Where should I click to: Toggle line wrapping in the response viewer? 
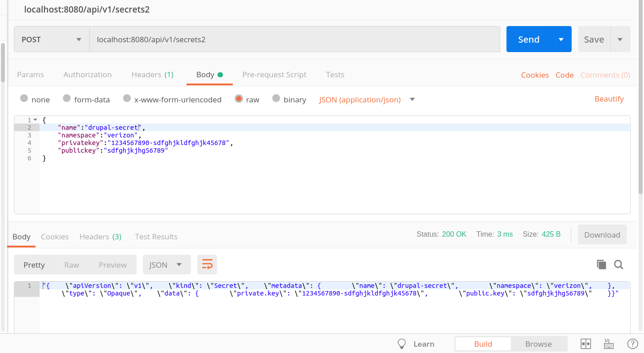(x=207, y=265)
